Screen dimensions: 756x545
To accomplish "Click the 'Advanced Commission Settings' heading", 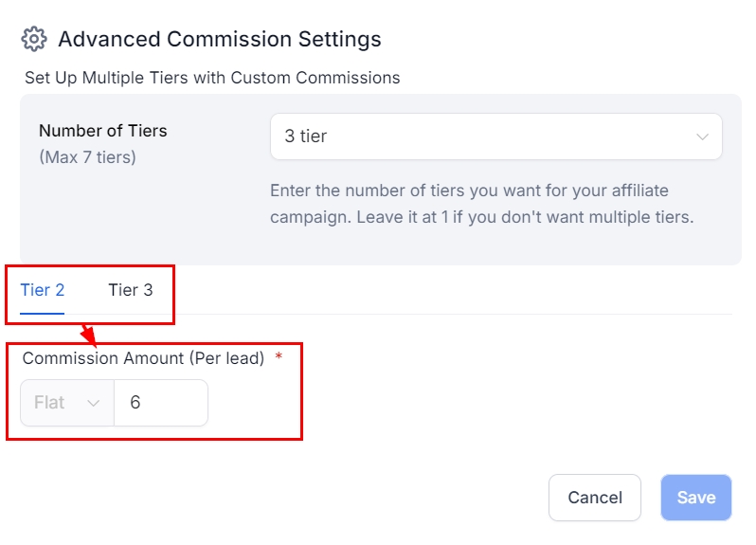I will coord(220,39).
